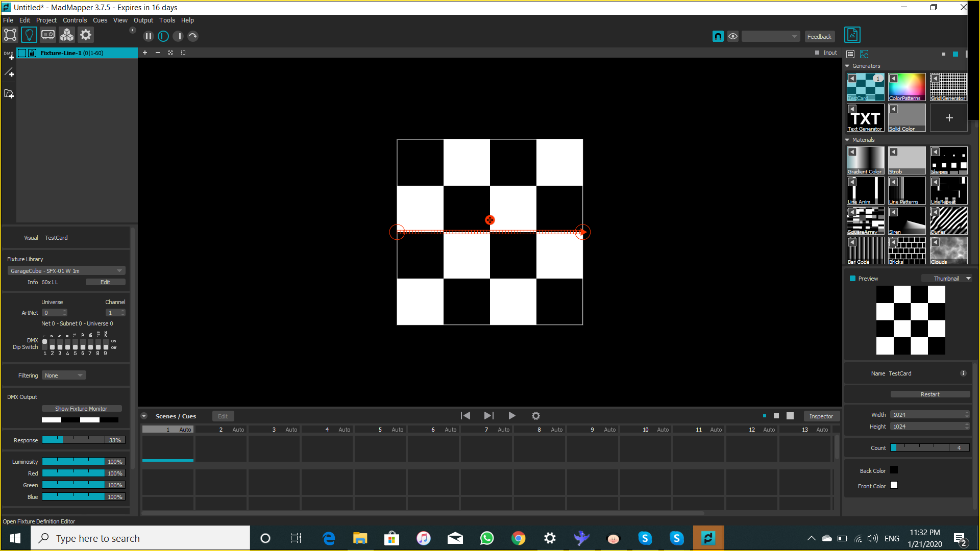Select the Text Generator icon
The width and height of the screenshot is (980, 551).
(866, 118)
